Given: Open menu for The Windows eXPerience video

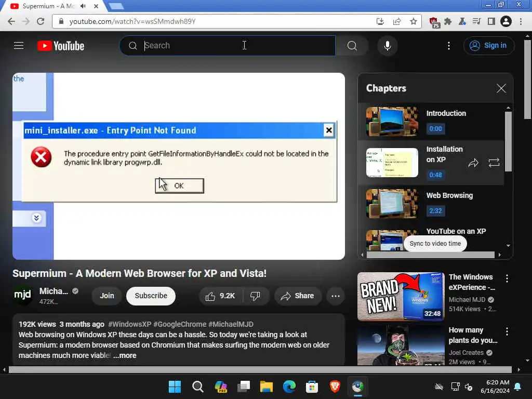Looking at the screenshot, I should pos(507,278).
